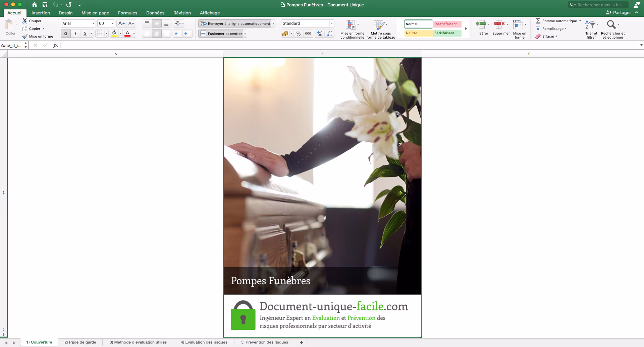644x347 pixels.
Task: Click the Somme automatique sigma
Action: (538, 21)
